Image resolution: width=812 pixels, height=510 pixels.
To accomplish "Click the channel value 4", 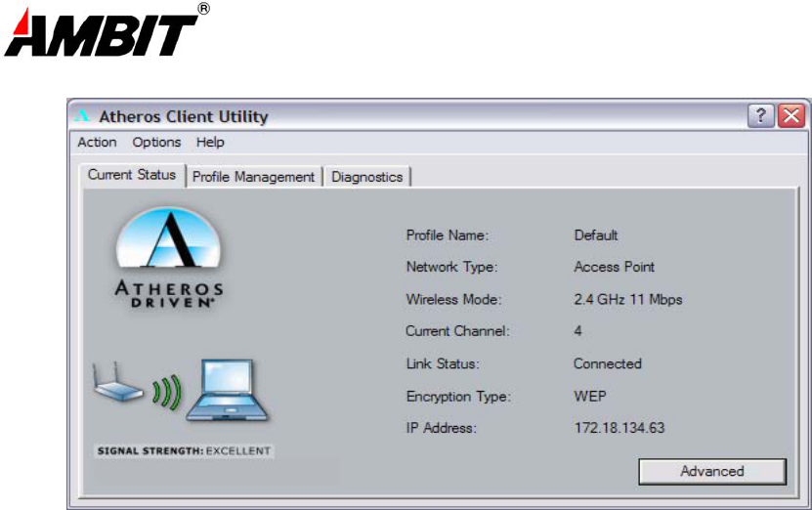I will (x=577, y=331).
